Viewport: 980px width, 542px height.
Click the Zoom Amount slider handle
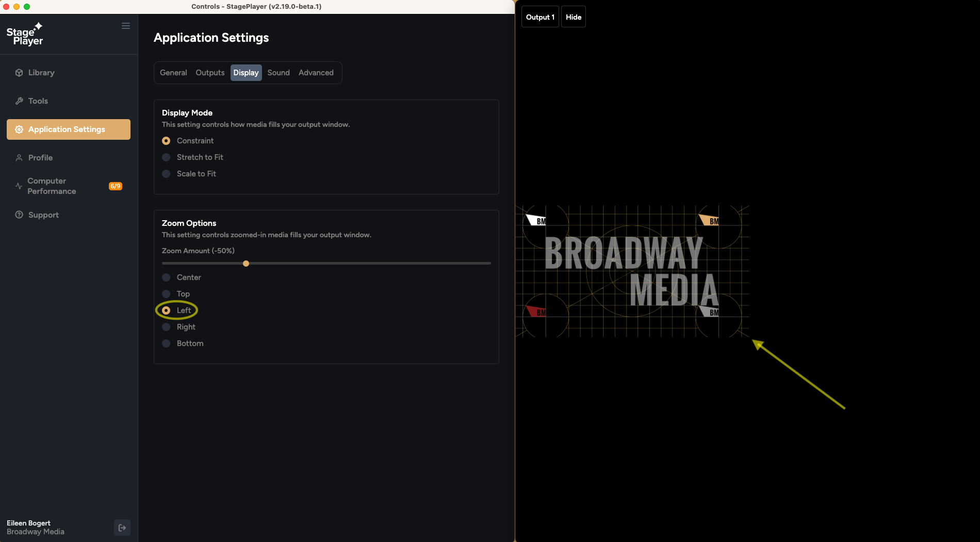[x=246, y=264]
